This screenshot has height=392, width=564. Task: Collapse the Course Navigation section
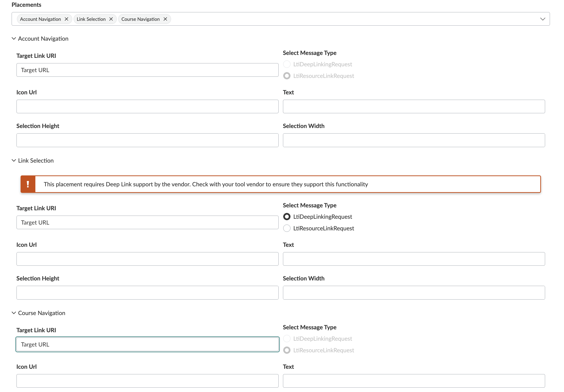[39, 313]
